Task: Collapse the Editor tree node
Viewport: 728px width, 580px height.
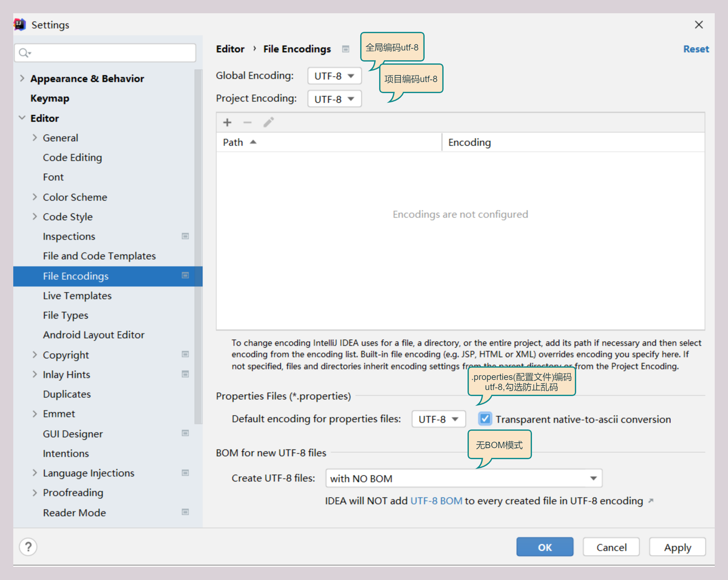Action: tap(22, 118)
